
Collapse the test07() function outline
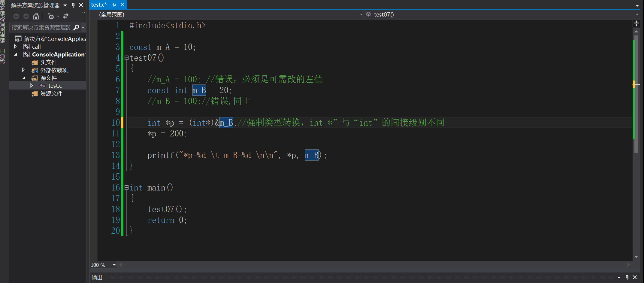point(126,58)
